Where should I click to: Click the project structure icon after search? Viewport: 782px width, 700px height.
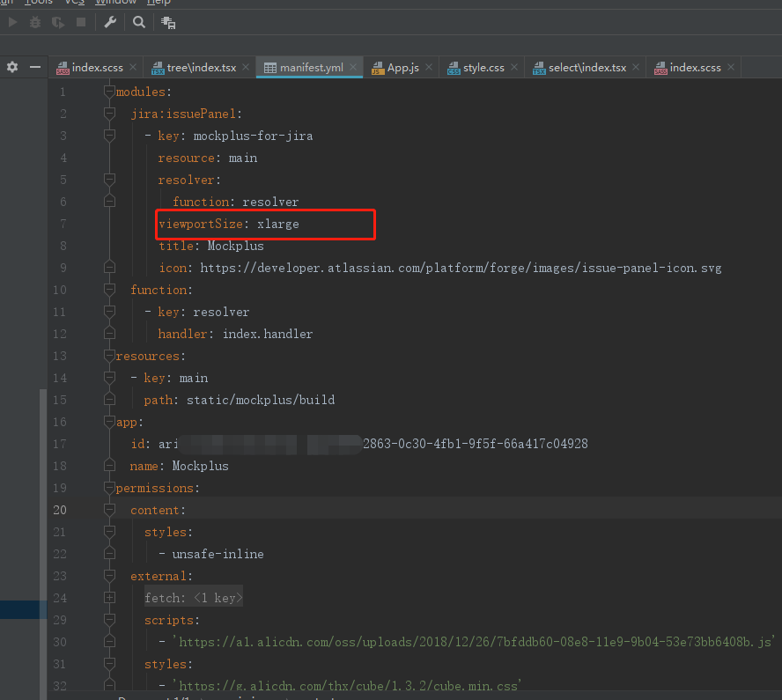(168, 22)
